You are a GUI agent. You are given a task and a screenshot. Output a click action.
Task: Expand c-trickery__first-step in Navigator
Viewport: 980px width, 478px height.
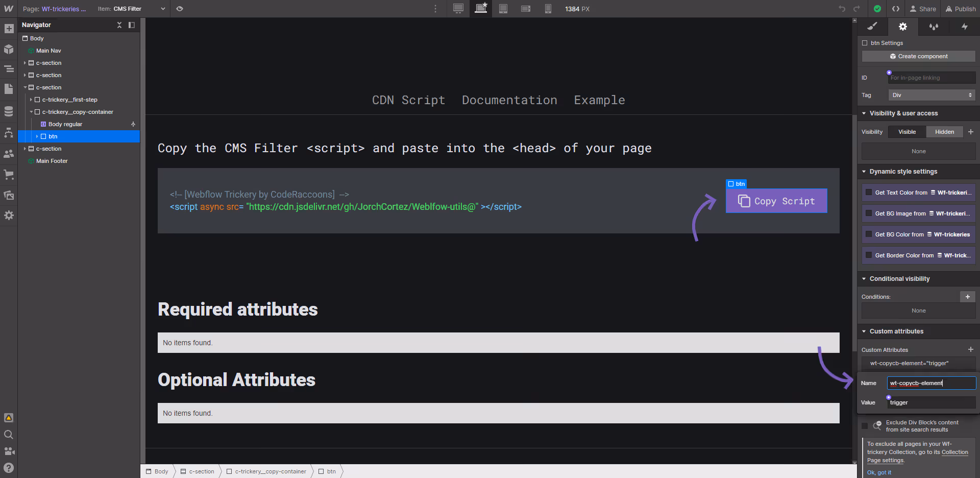tap(31, 100)
